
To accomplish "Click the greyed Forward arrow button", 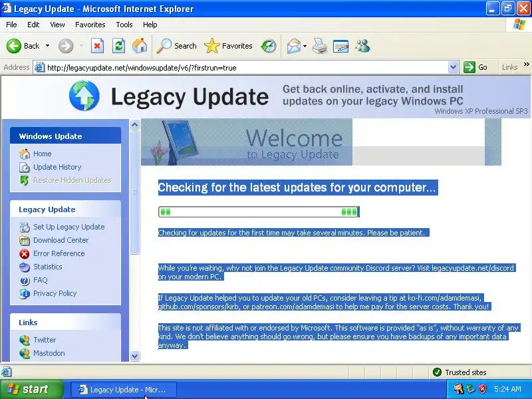I will click(x=66, y=46).
